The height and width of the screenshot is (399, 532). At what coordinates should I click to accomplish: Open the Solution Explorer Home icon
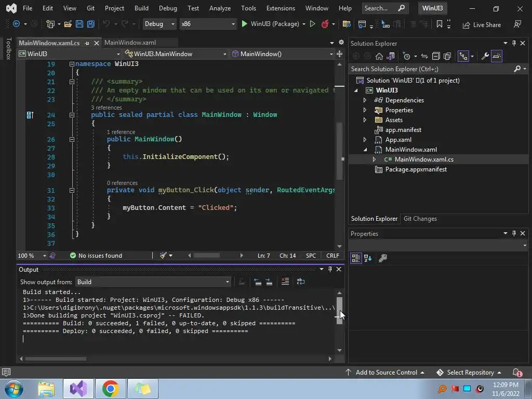point(379,56)
